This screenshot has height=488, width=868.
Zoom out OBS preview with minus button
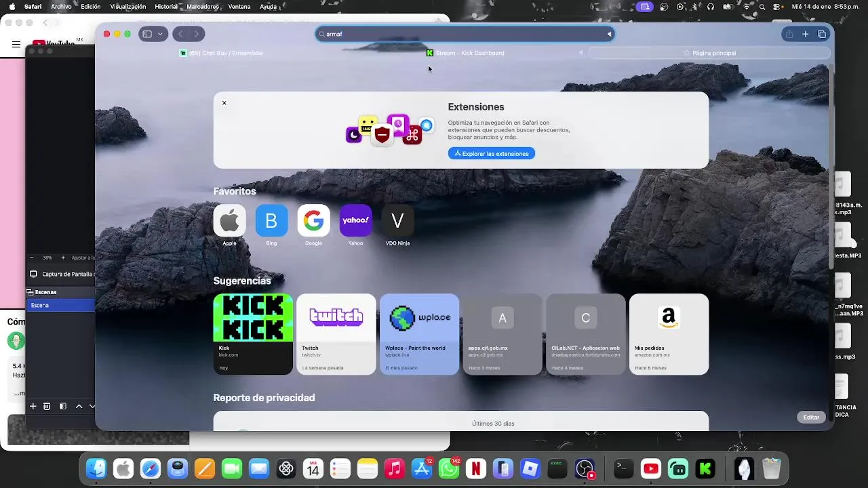click(x=32, y=258)
